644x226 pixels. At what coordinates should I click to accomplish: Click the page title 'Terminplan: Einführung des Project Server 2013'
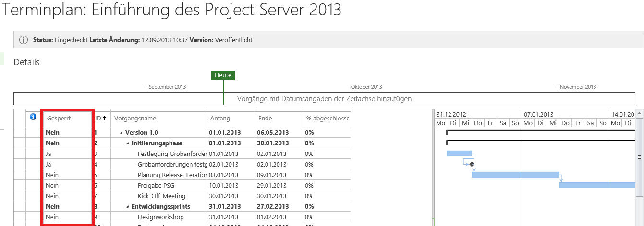172,10
